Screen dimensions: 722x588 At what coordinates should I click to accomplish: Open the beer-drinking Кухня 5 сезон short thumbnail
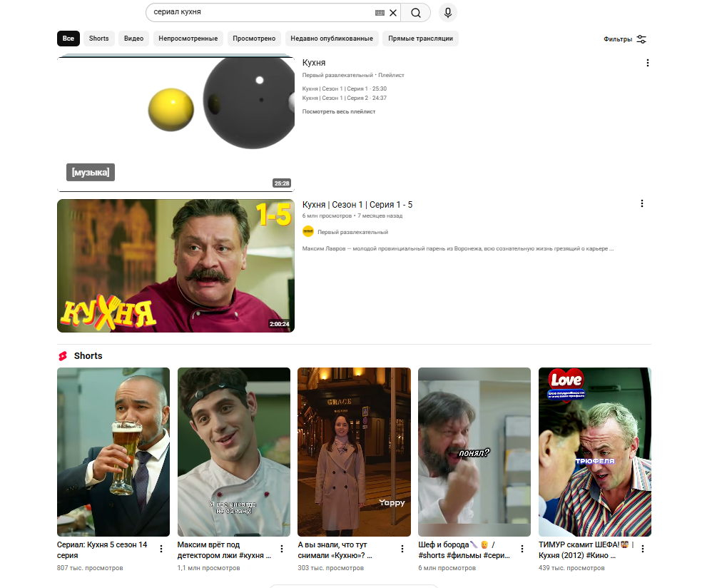(x=113, y=452)
